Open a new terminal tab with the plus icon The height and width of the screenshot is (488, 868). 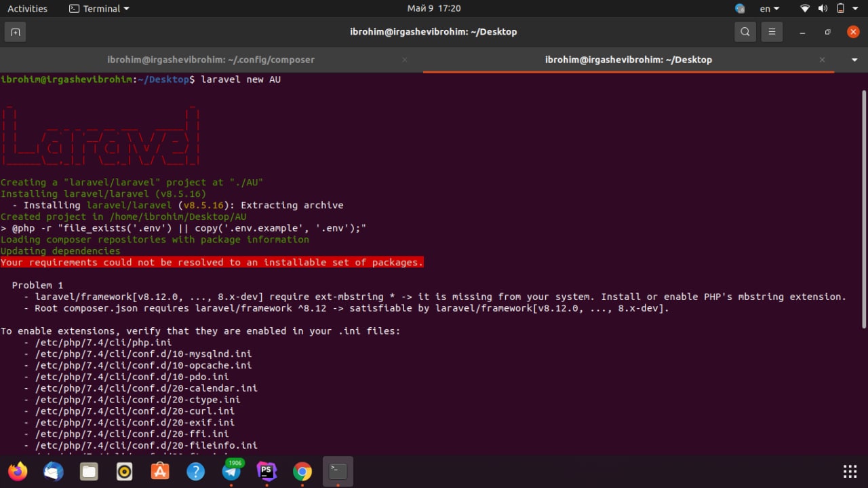(x=15, y=32)
